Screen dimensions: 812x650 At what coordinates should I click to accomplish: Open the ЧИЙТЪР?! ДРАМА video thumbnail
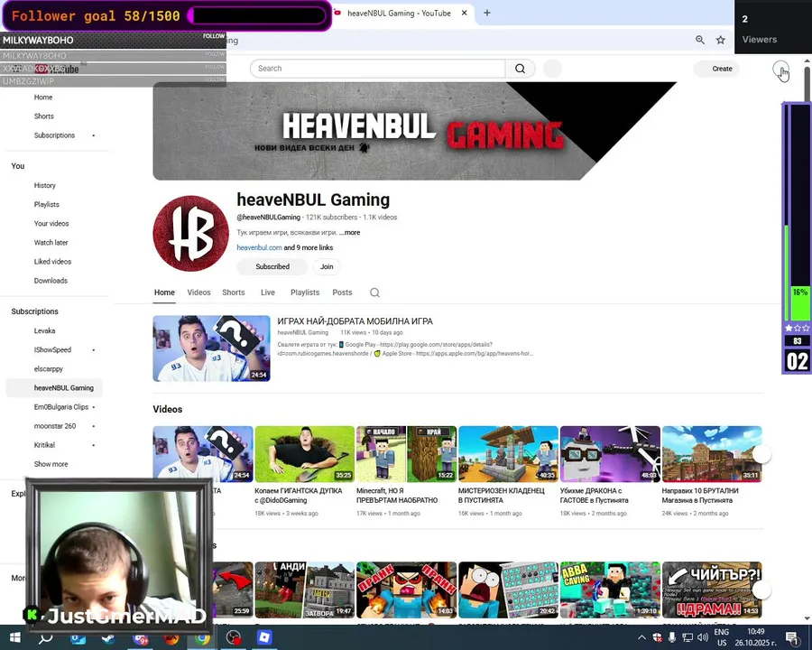point(712,590)
